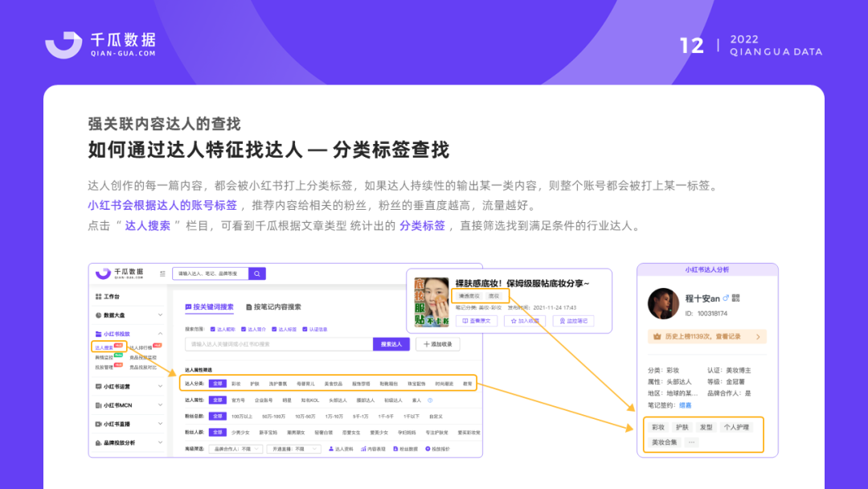Screen dimensions: 868x489
Task: Click the 达人关键词 search input field
Action: (279, 344)
